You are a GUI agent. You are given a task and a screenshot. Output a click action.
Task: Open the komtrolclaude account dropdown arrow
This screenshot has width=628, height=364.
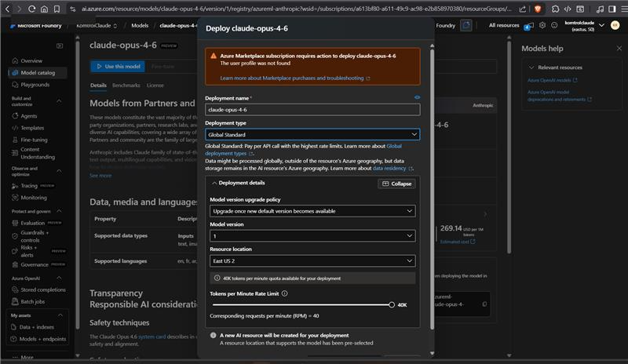(601, 25)
